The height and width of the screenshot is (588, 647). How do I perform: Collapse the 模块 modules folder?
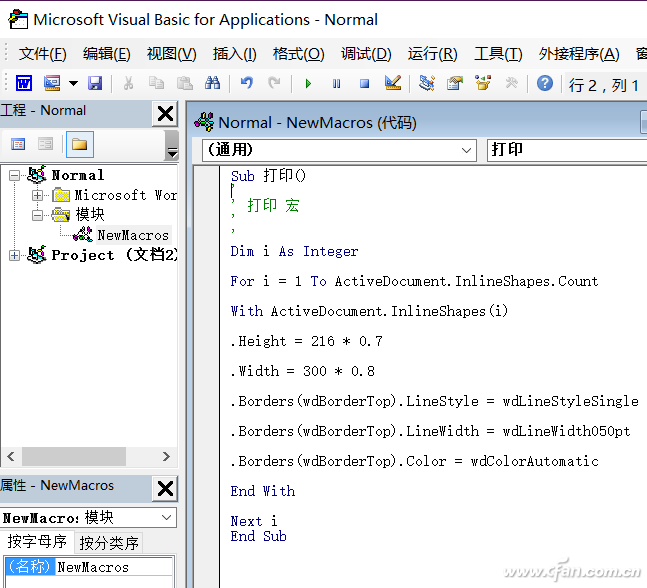click(x=38, y=214)
